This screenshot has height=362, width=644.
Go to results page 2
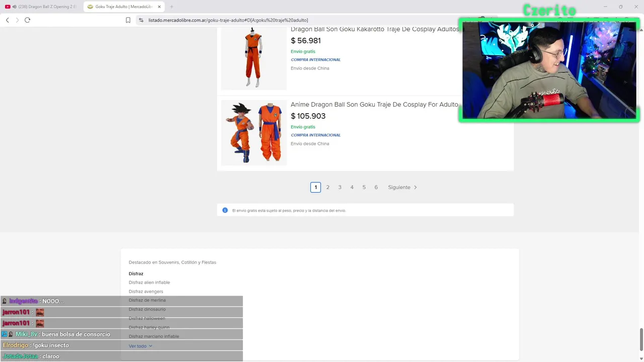tap(328, 187)
